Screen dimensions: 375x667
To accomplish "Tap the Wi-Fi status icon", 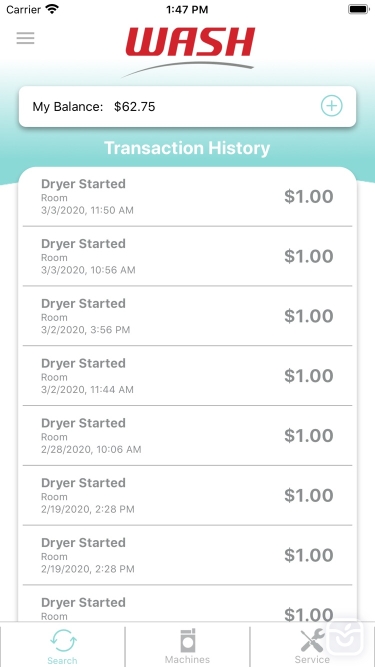I will (x=52, y=9).
